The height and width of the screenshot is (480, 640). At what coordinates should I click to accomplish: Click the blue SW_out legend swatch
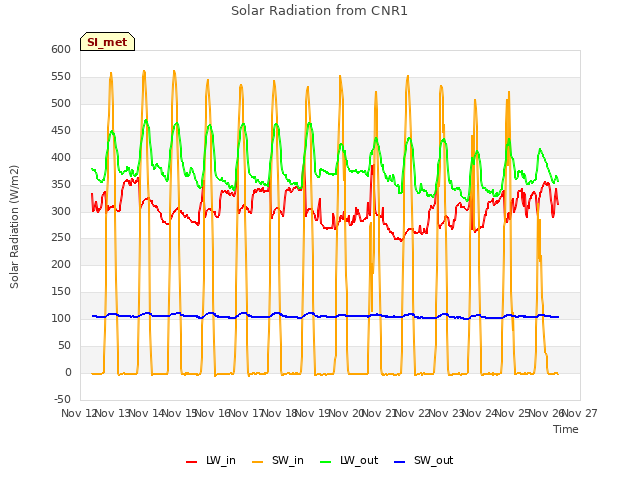[400, 462]
